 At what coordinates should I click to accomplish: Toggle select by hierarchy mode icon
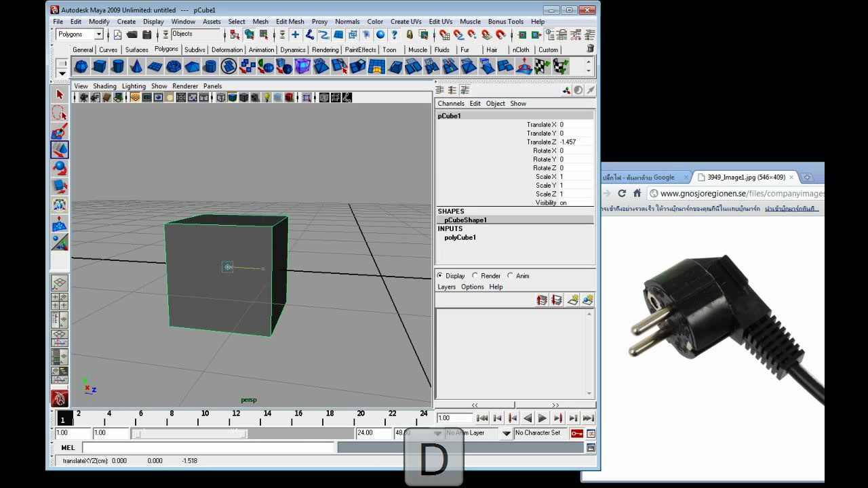(x=233, y=35)
